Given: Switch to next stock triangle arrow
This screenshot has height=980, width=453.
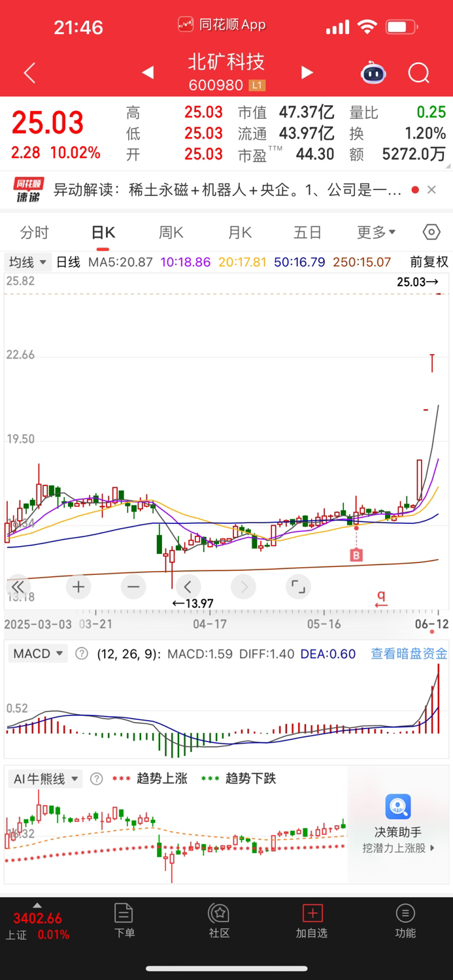Looking at the screenshot, I should click(307, 73).
